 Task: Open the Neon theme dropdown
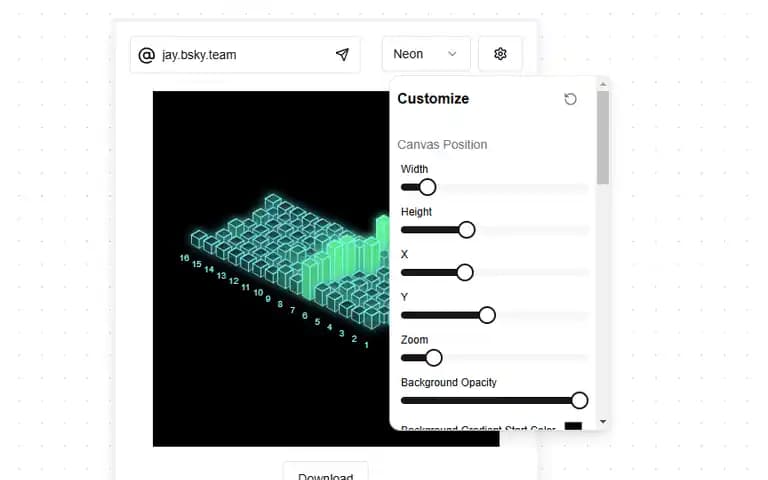click(426, 54)
